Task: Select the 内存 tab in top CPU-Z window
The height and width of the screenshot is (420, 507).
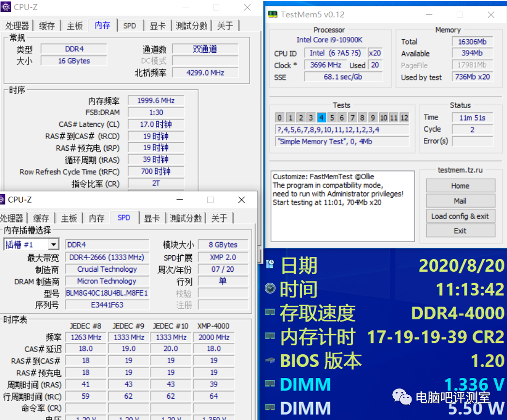Action: [103, 25]
